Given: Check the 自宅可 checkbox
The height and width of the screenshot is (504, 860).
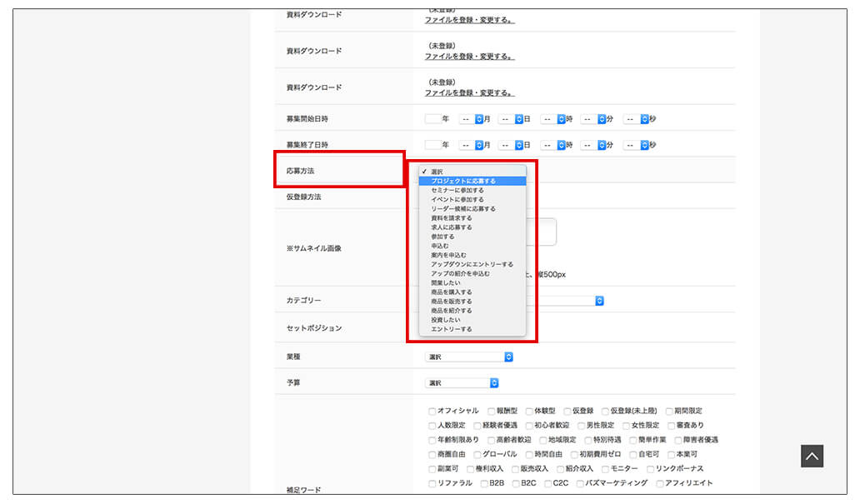Looking at the screenshot, I should pos(632,453).
